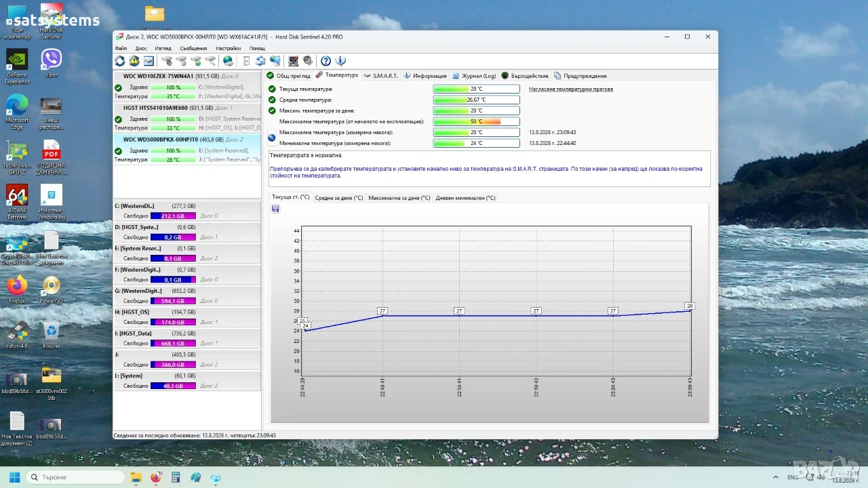
Task: Select partition I: [HGST_Data]
Action: [x=186, y=338]
